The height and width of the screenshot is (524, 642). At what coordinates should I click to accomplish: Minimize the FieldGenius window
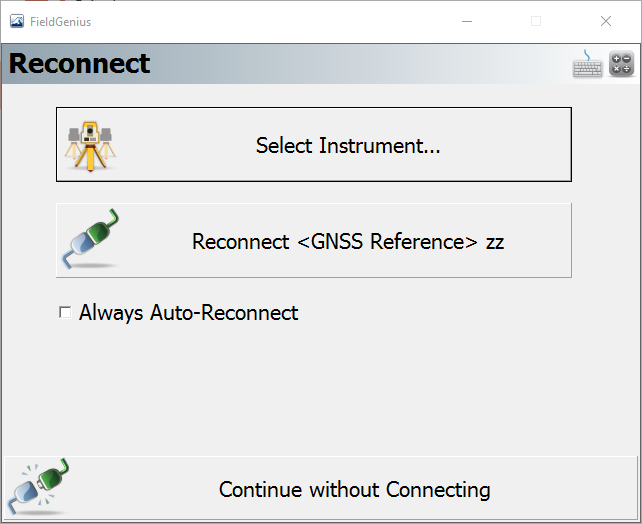click(x=467, y=21)
